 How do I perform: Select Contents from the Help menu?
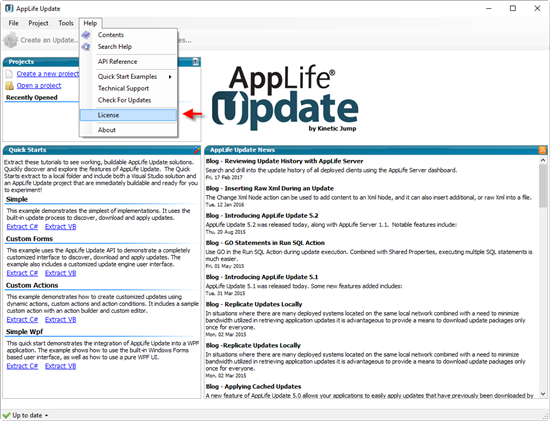pos(128,35)
